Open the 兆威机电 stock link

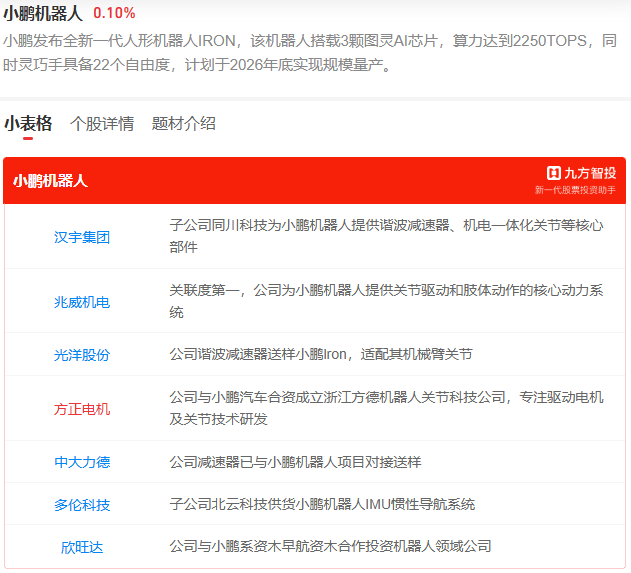tap(82, 301)
